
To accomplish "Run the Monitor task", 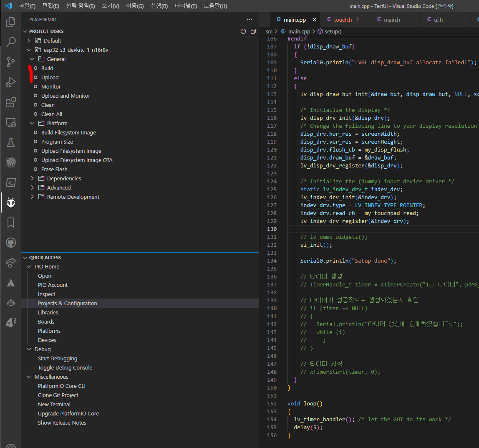I will click(51, 86).
